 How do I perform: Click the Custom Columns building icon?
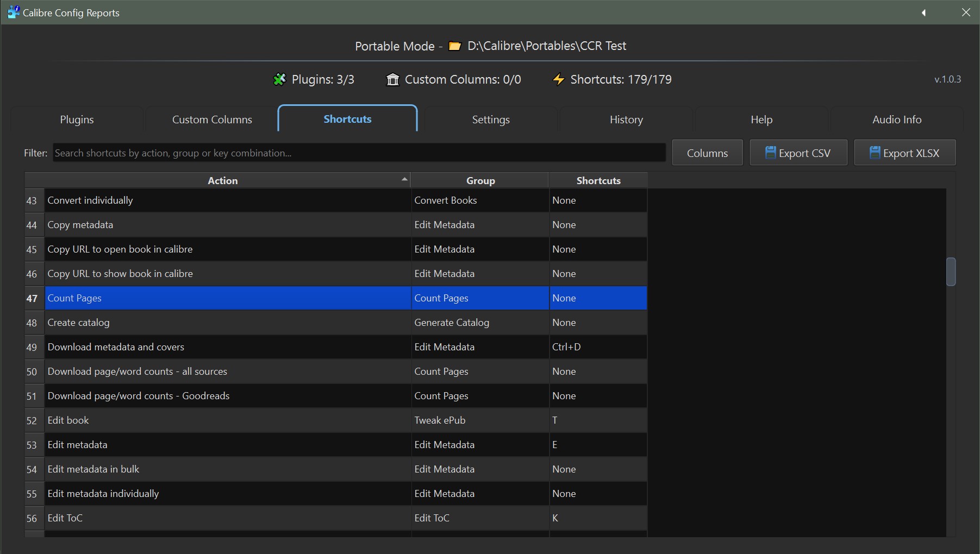pos(392,80)
